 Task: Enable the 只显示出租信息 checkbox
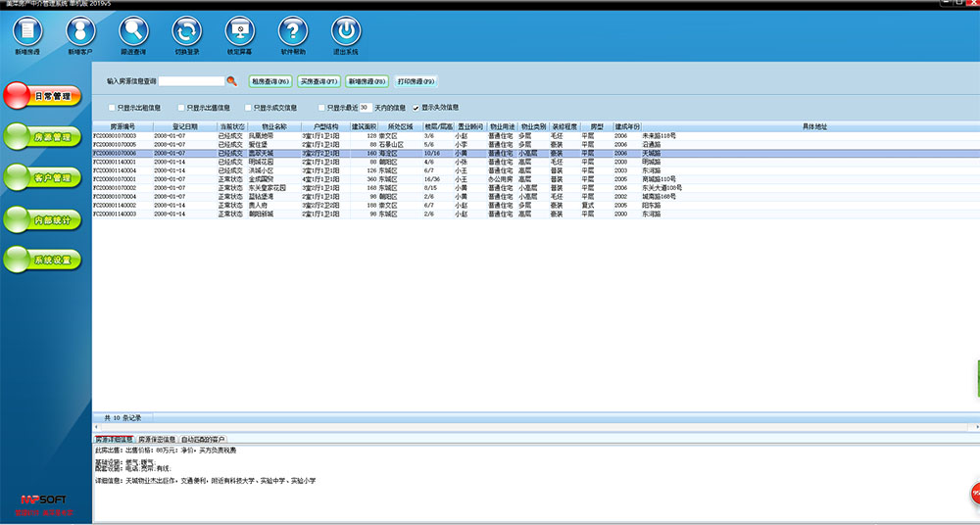coord(111,108)
